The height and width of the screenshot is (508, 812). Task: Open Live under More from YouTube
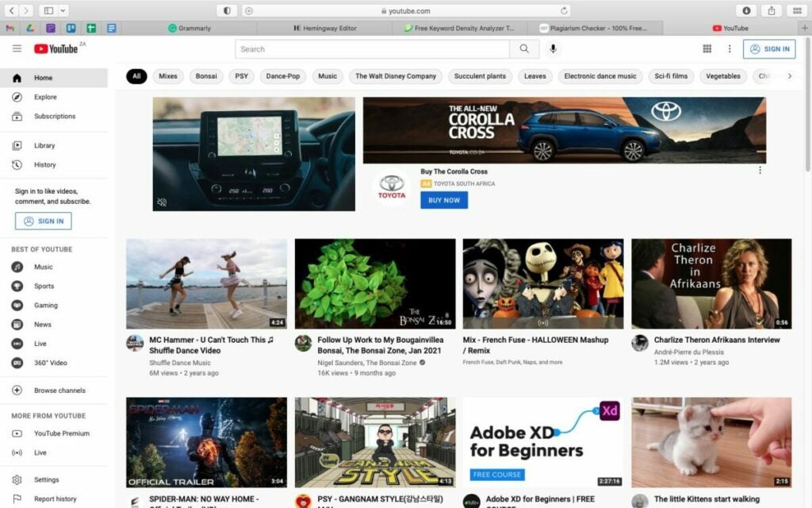(x=54, y=452)
